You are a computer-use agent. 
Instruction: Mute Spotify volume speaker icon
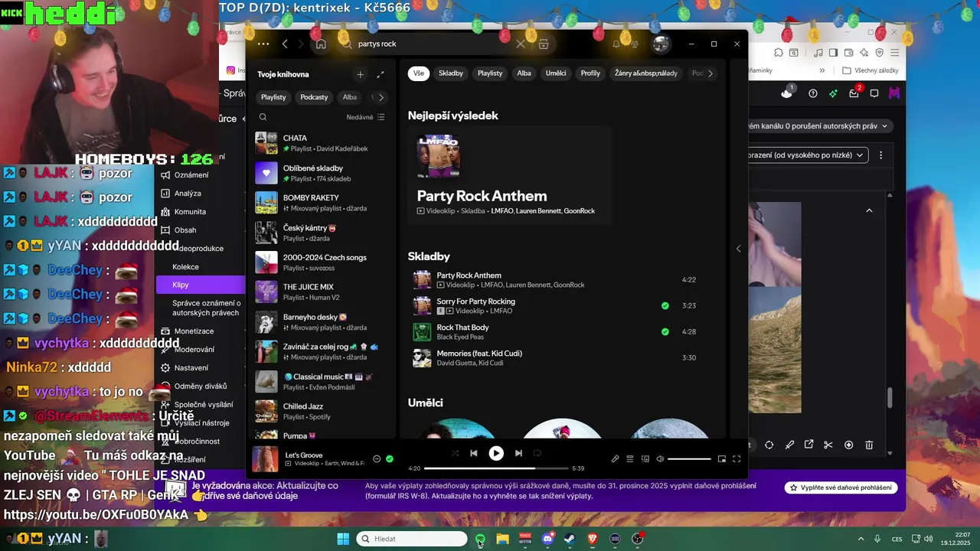point(660,459)
